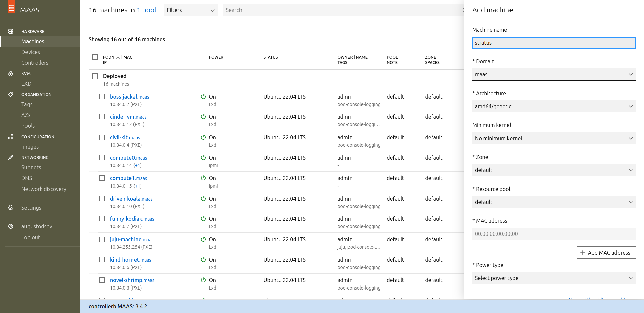
Task: Select the funny-kodiak checkbox
Action: pos(102,219)
